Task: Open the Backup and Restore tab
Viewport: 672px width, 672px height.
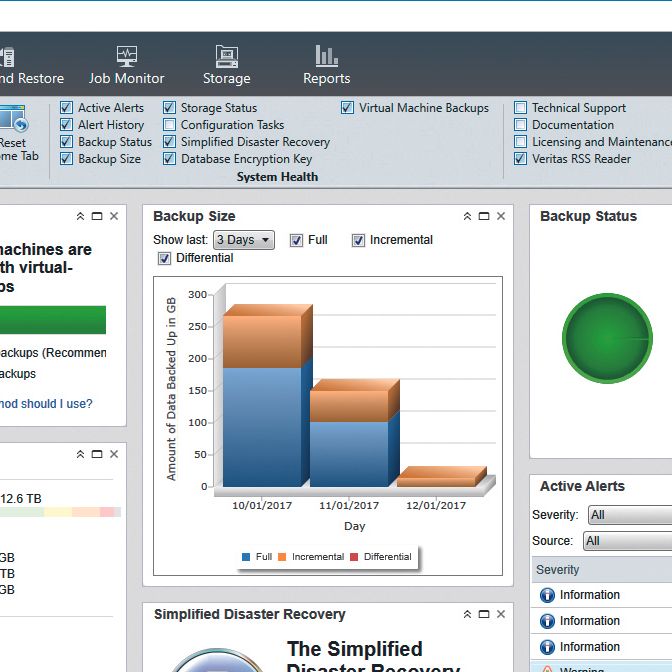Action: [x=31, y=65]
